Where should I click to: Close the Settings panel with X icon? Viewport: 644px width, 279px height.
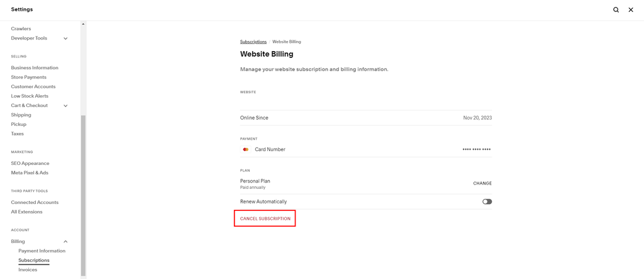631,9
